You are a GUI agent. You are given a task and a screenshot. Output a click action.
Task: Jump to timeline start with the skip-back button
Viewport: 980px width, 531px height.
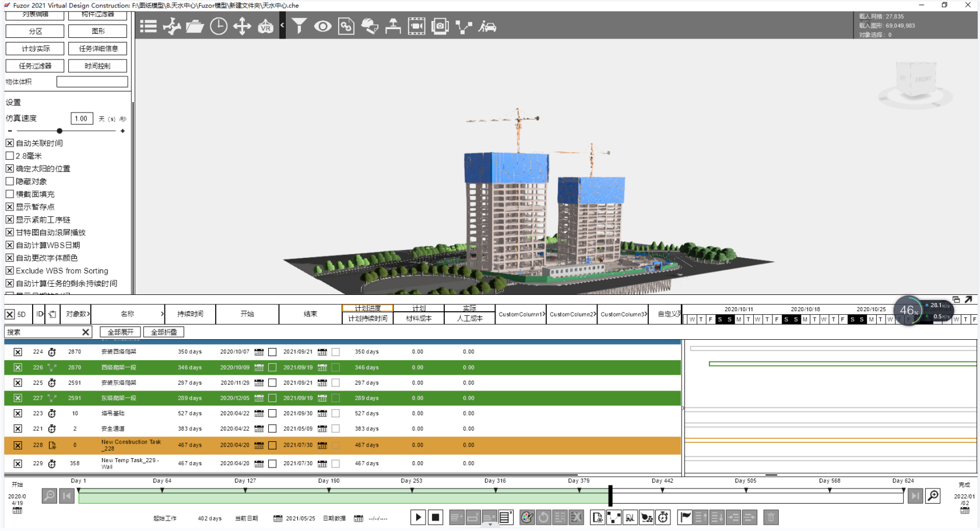[x=67, y=496]
